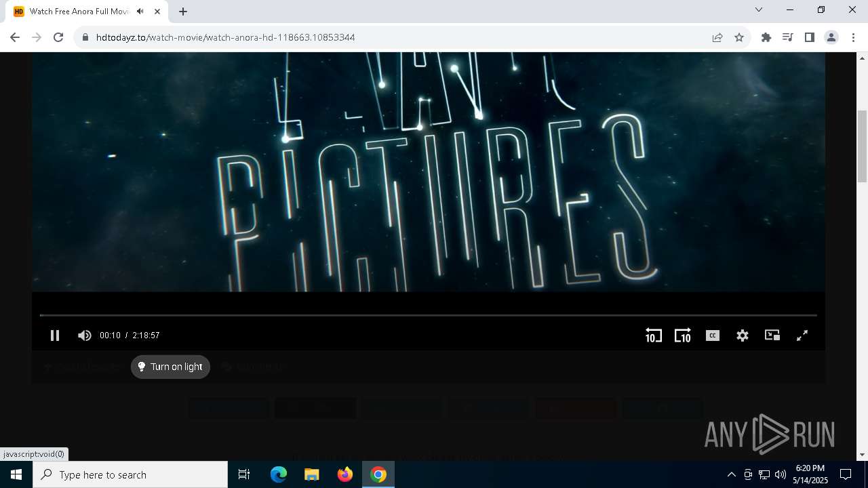The width and height of the screenshot is (868, 488).
Task: Open video player settings gear
Action: pyautogui.click(x=743, y=335)
